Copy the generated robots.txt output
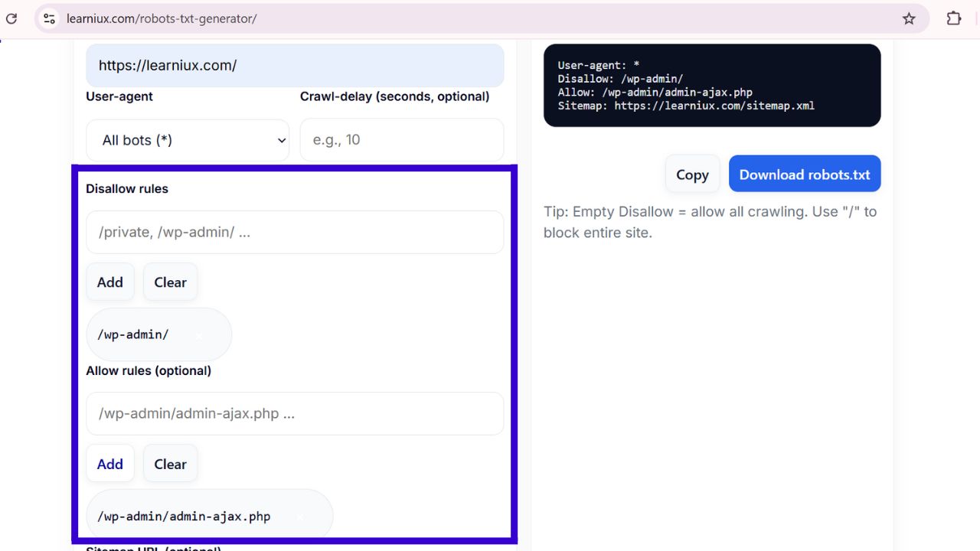The height and width of the screenshot is (551, 980). 692,174
